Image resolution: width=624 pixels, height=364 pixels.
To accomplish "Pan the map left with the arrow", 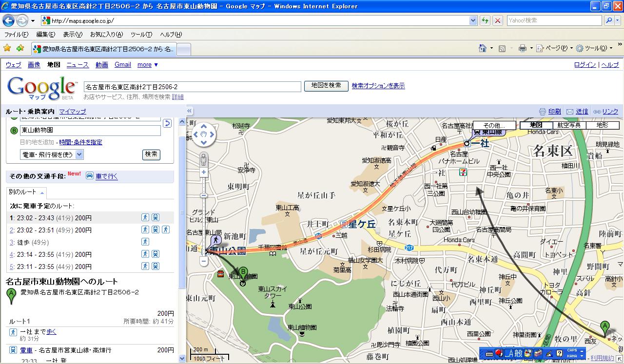I will click(x=196, y=134).
